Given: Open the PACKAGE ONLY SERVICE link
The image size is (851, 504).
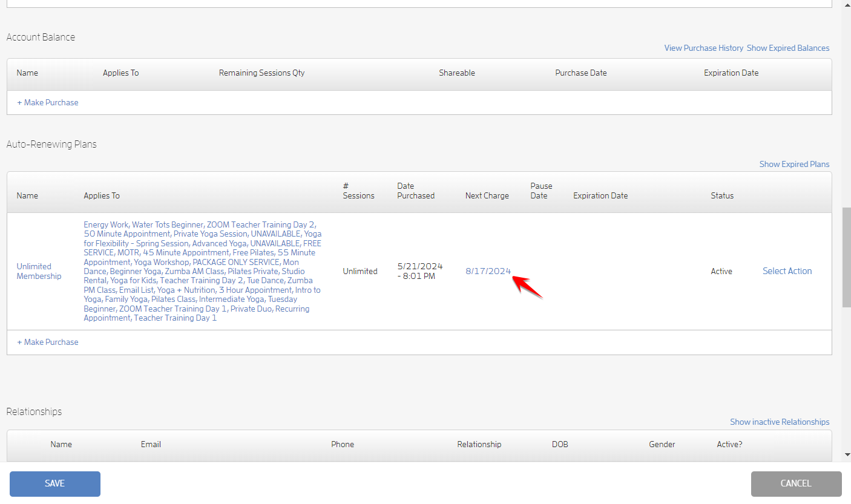Looking at the screenshot, I should 236,262.
